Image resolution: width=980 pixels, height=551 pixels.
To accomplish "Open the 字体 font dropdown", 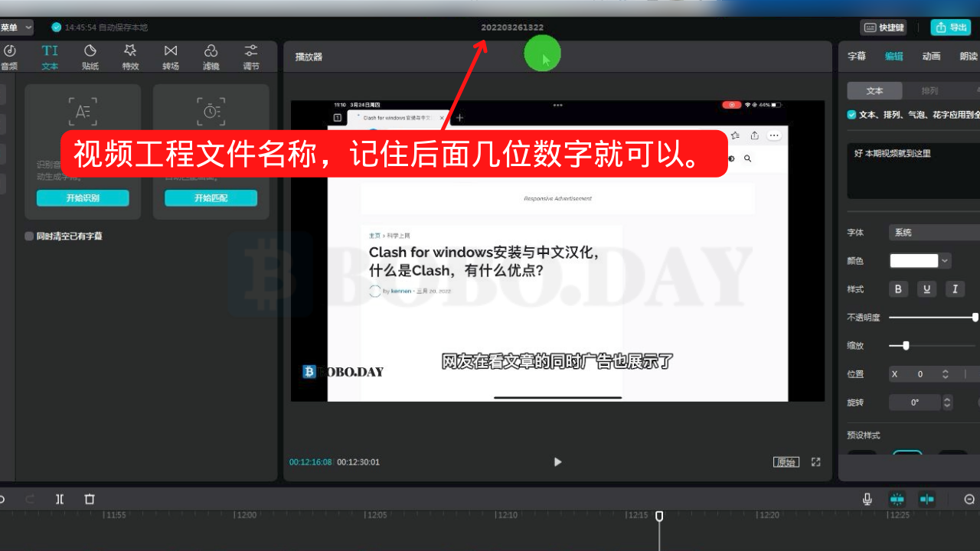I will point(934,233).
